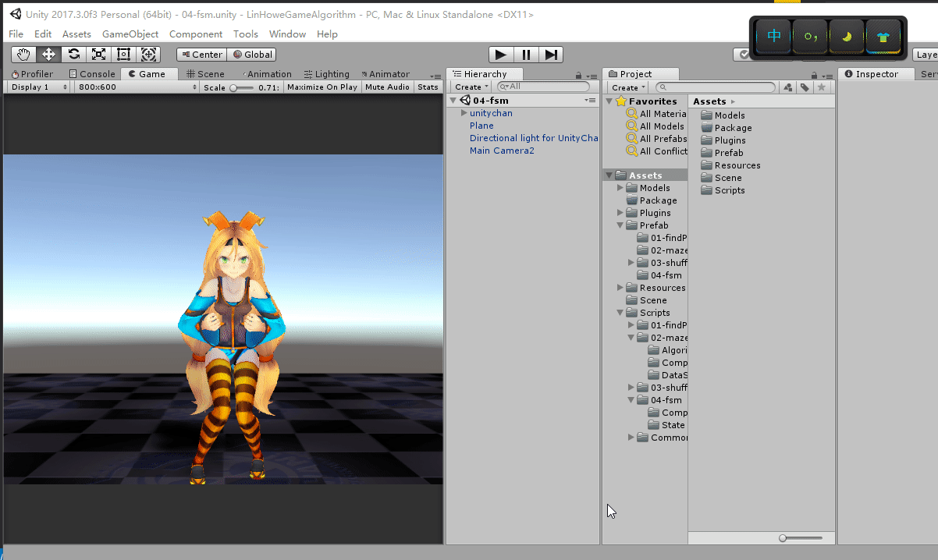Screen dimensions: 938x560
Task: Click the Step frame button
Action: (551, 55)
